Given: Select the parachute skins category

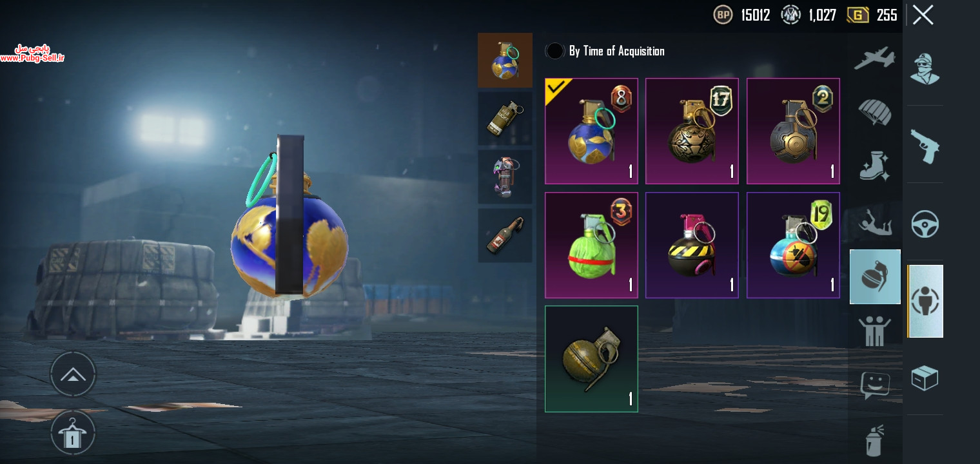Looking at the screenshot, I should tap(875, 112).
